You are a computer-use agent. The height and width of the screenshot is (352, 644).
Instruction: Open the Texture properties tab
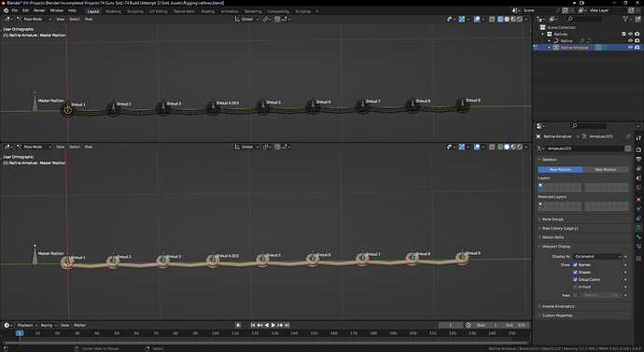(x=638, y=259)
